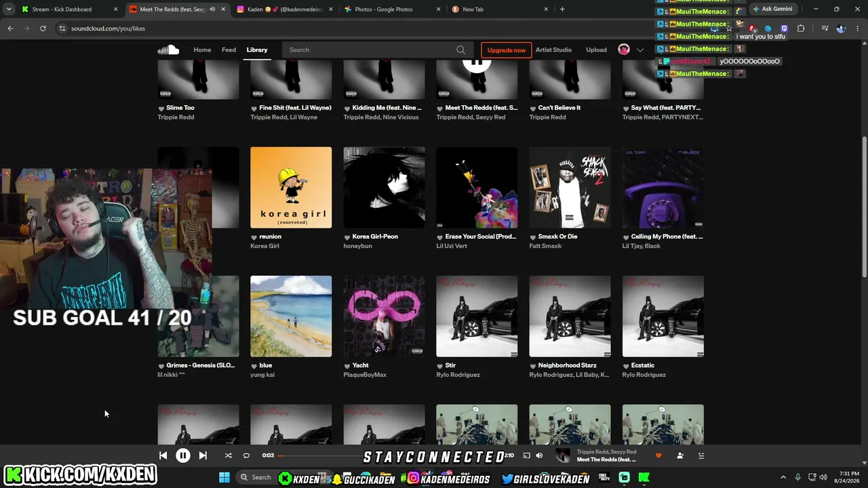Skip to the previous track in the player

tap(163, 455)
